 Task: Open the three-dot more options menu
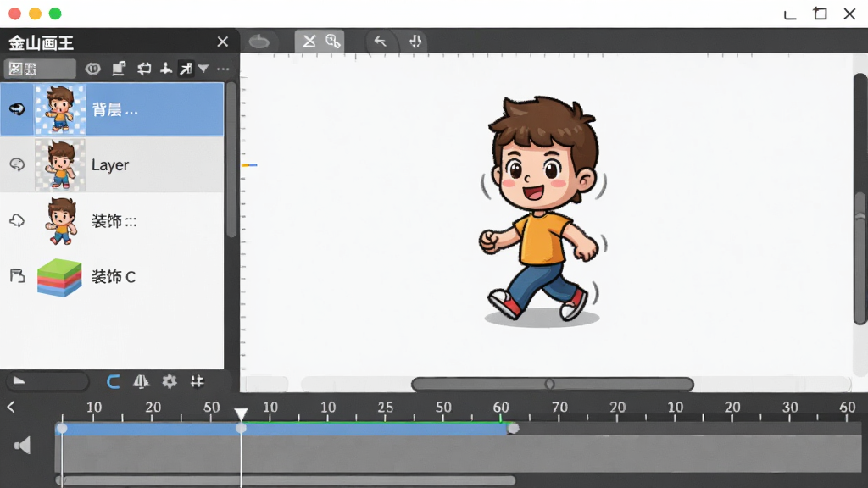223,69
